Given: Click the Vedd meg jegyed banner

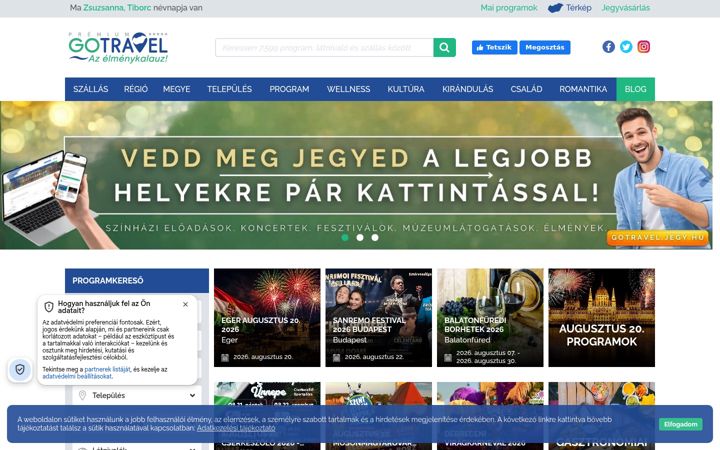Looking at the screenshot, I should (356, 175).
